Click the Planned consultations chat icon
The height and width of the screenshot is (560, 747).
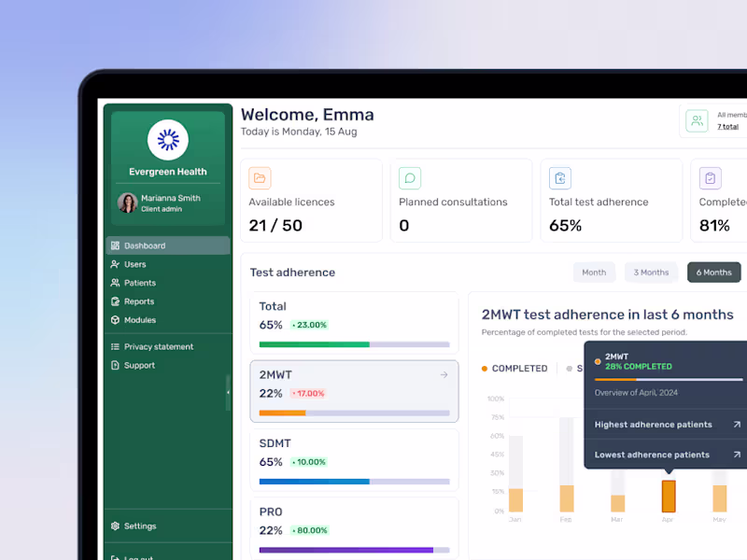(410, 178)
